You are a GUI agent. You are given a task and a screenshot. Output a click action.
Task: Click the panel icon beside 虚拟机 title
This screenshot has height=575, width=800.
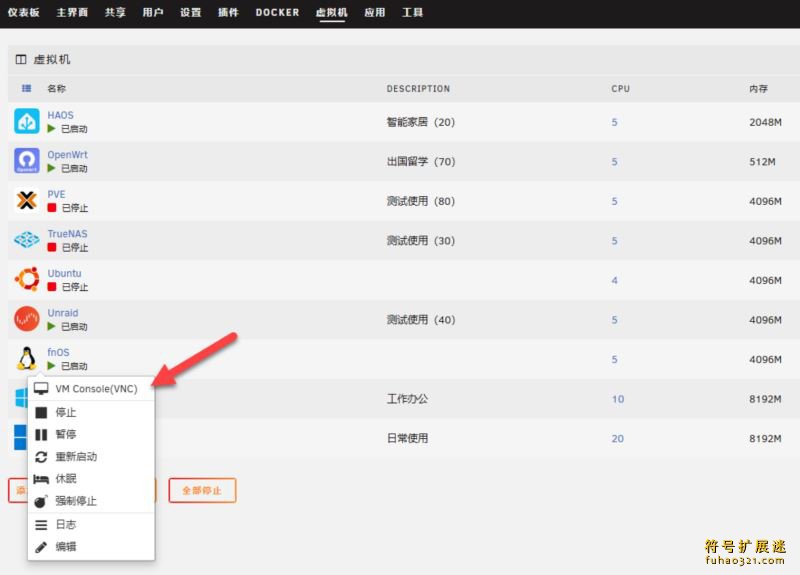21,60
